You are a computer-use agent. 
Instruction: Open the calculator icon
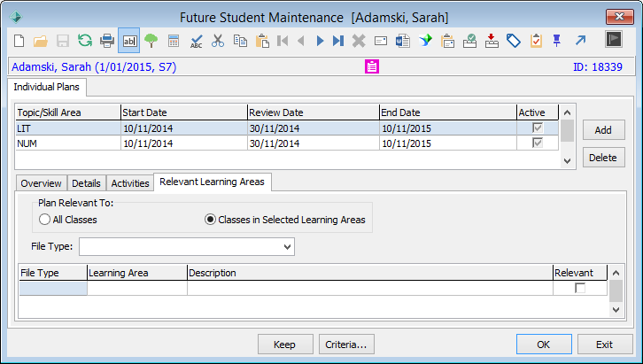174,41
